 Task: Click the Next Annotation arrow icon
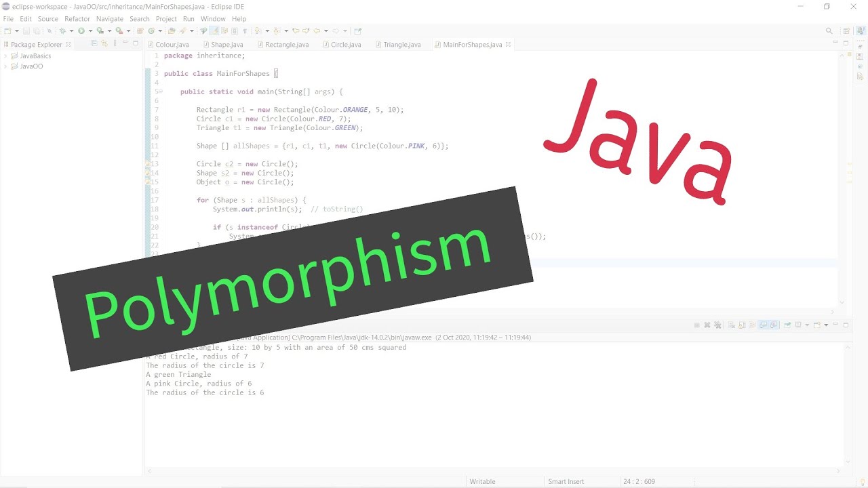(x=258, y=30)
